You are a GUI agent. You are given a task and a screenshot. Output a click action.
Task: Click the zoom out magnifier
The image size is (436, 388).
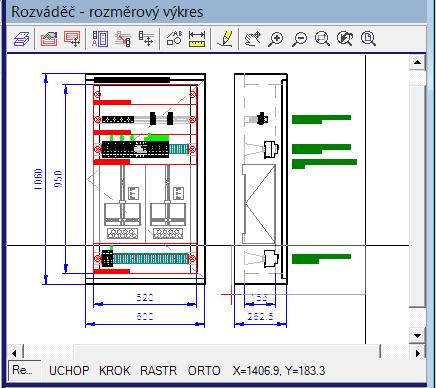tap(299, 39)
